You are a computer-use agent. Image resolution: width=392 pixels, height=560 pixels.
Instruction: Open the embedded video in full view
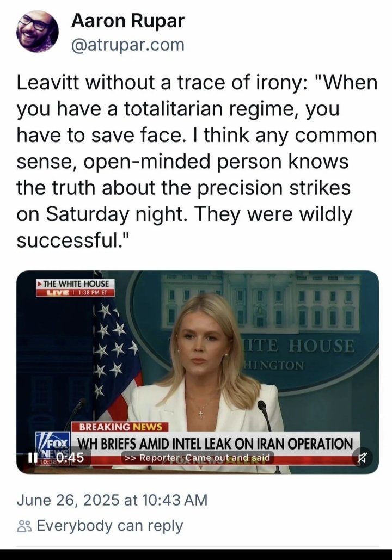click(198, 372)
